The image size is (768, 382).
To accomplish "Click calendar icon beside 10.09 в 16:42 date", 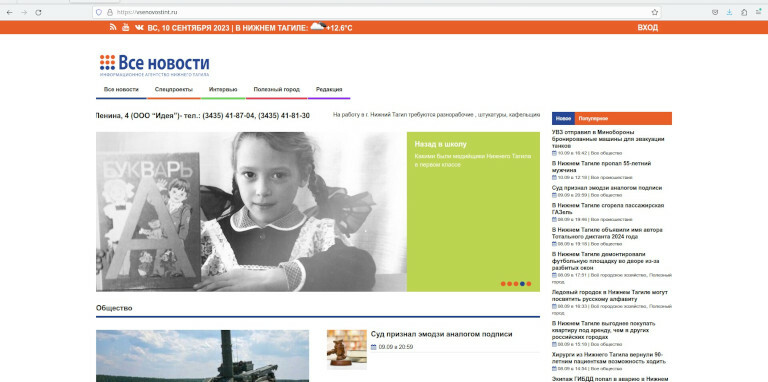I will click(x=554, y=153).
